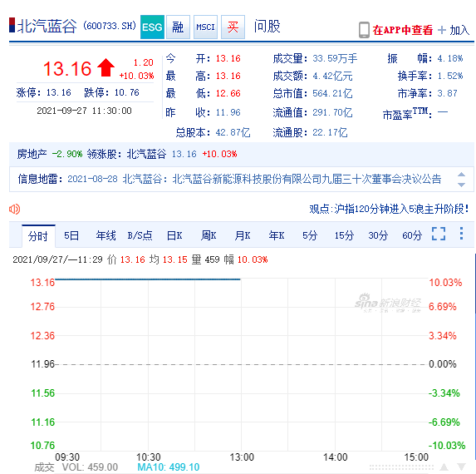Image resolution: width=476 pixels, height=474 pixels.
Task: Click the 成交额 value 4.42亿元
Action: pos(332,76)
